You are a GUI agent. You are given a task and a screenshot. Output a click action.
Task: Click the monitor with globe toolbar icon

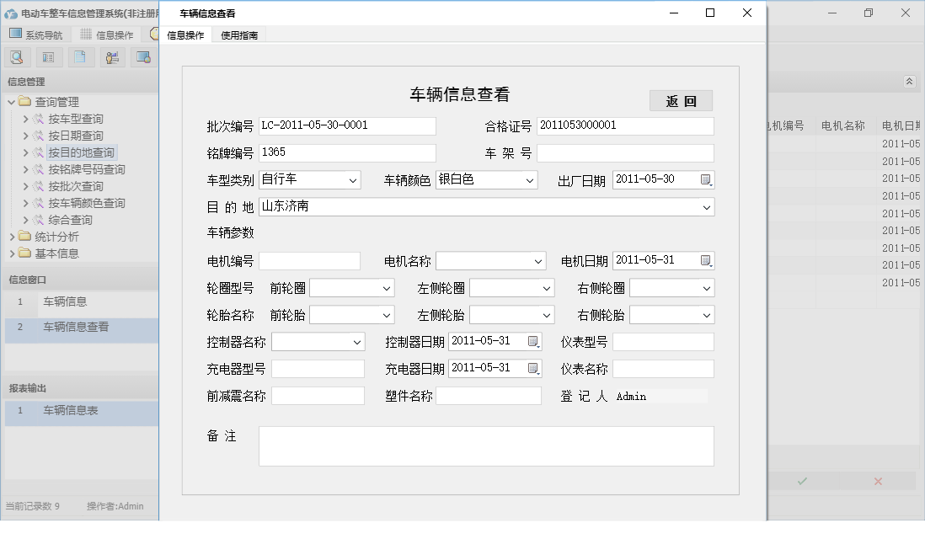(x=142, y=56)
